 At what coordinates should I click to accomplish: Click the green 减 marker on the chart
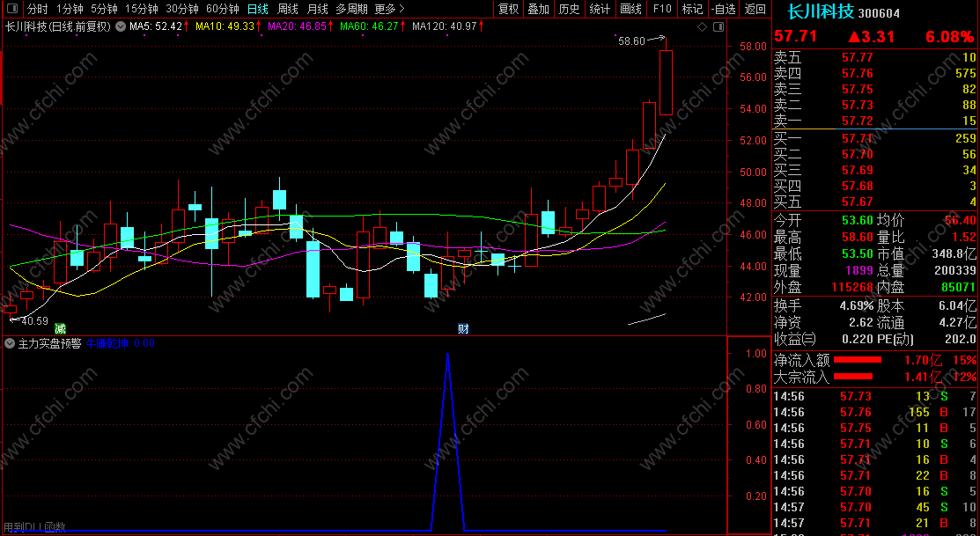(x=60, y=328)
